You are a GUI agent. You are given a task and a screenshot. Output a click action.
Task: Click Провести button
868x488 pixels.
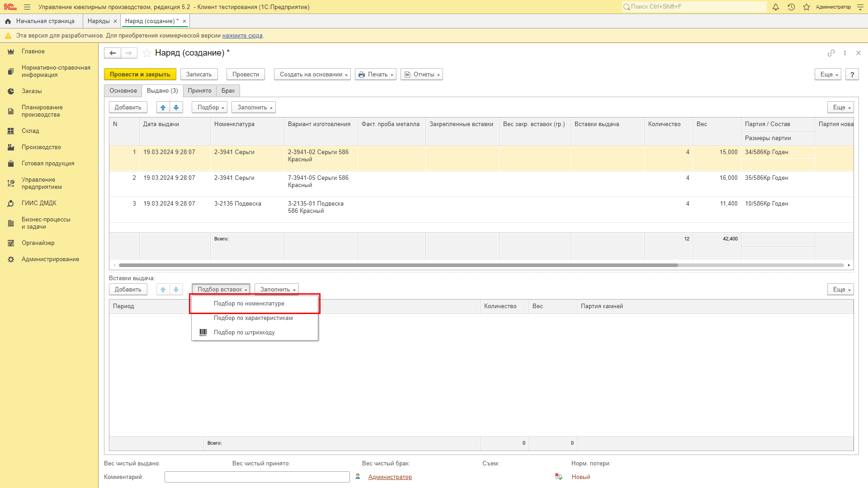pos(246,75)
